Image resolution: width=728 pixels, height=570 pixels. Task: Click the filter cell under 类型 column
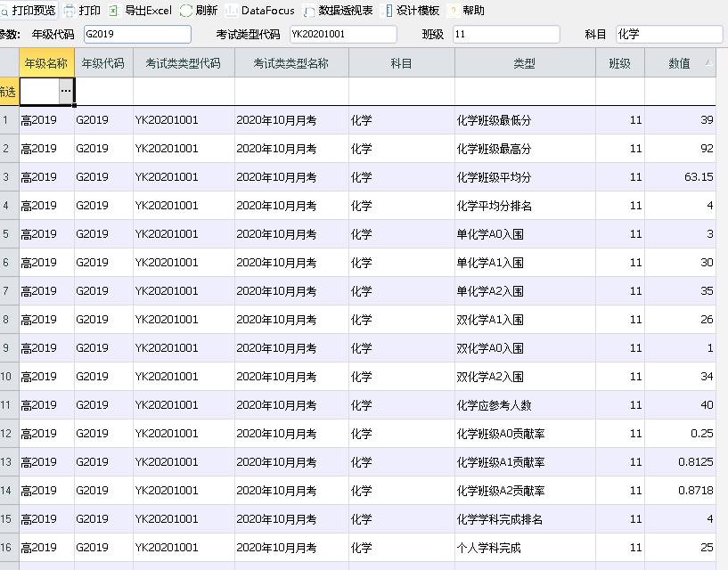[x=525, y=92]
